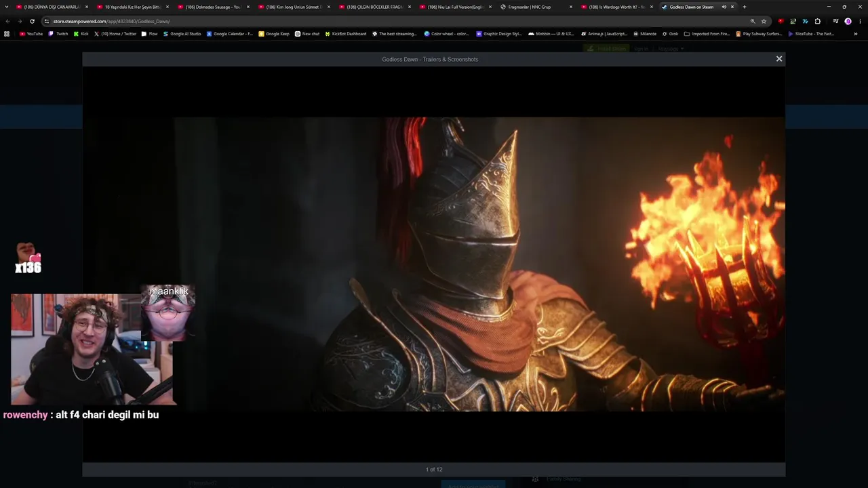The height and width of the screenshot is (488, 868).
Task: Click the knight trailer image
Action: point(434,264)
